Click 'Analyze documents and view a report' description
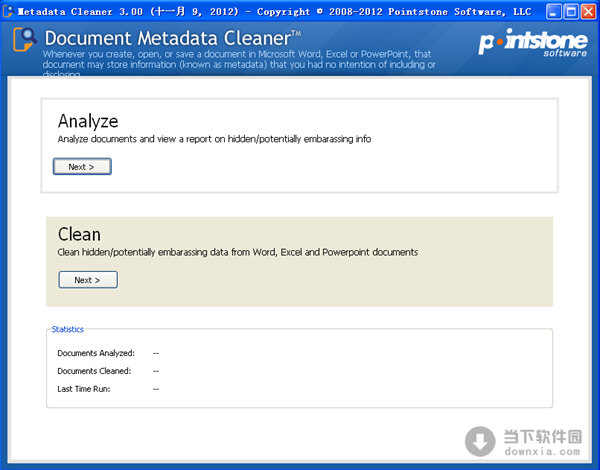Image resolution: width=600 pixels, height=470 pixels. pos(214,139)
